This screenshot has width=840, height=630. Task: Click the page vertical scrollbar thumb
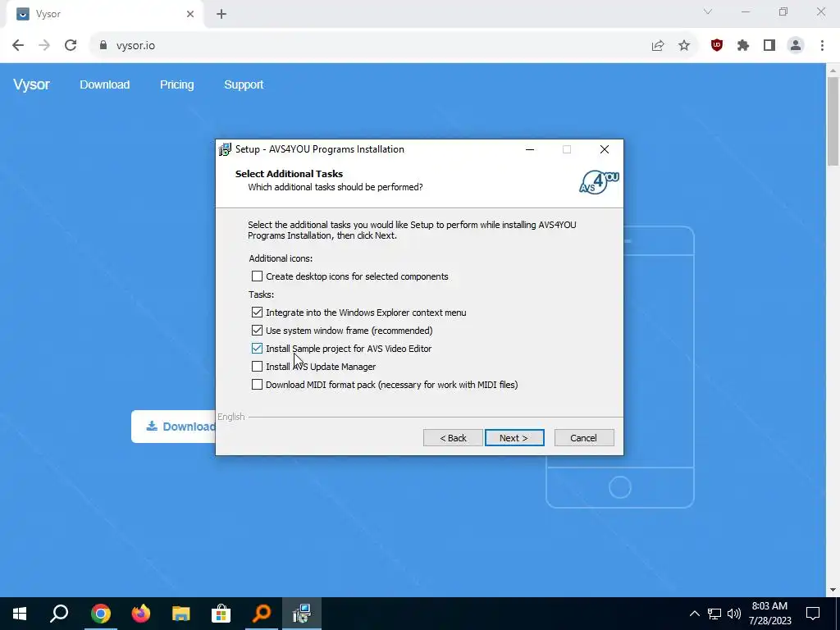click(x=833, y=121)
